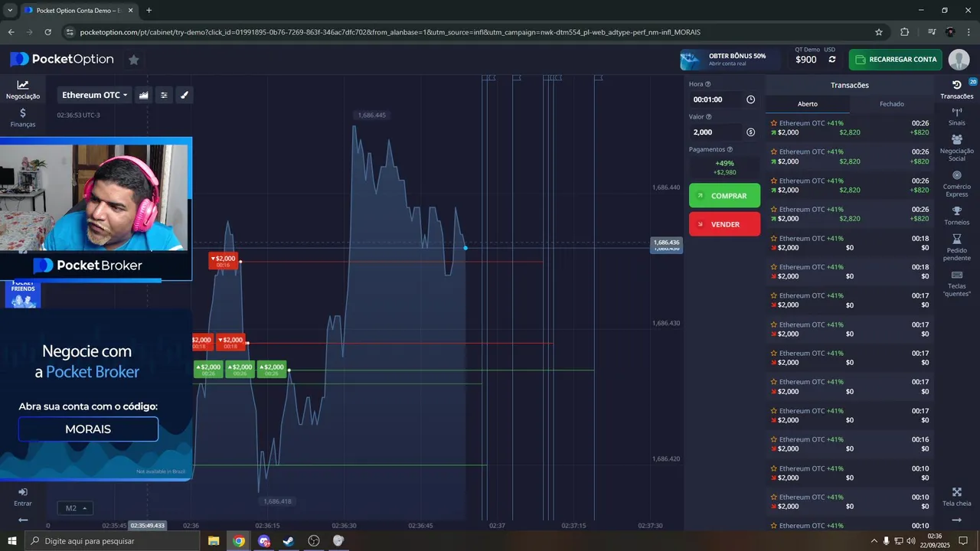The width and height of the screenshot is (980, 551).
Task: Click the balance swap arrows icon
Action: coord(831,60)
